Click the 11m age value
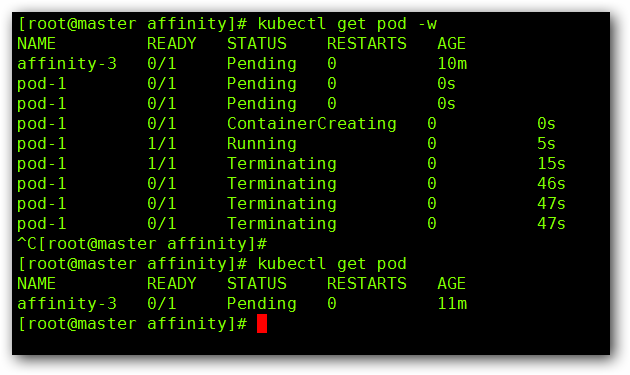The height and width of the screenshot is (375, 630). [452, 303]
